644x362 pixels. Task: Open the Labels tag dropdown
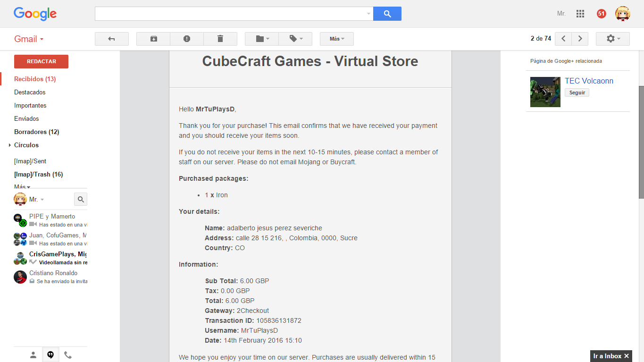click(x=295, y=39)
